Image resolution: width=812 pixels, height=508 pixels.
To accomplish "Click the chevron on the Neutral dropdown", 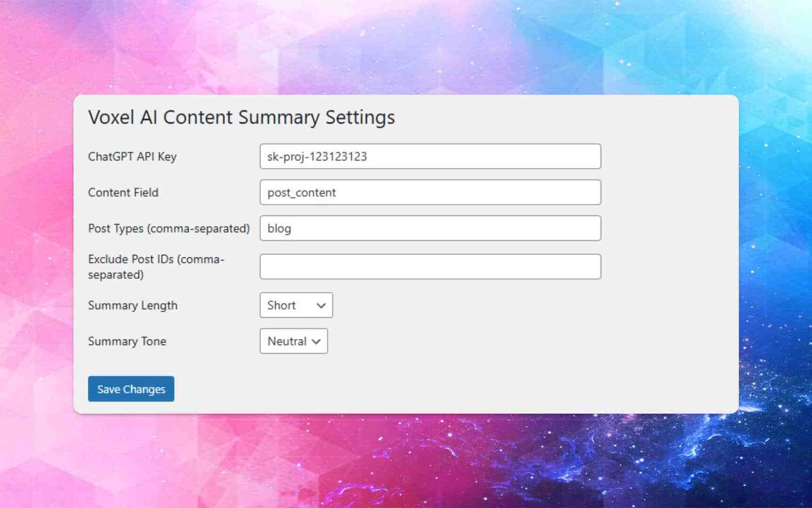I will pyautogui.click(x=316, y=341).
